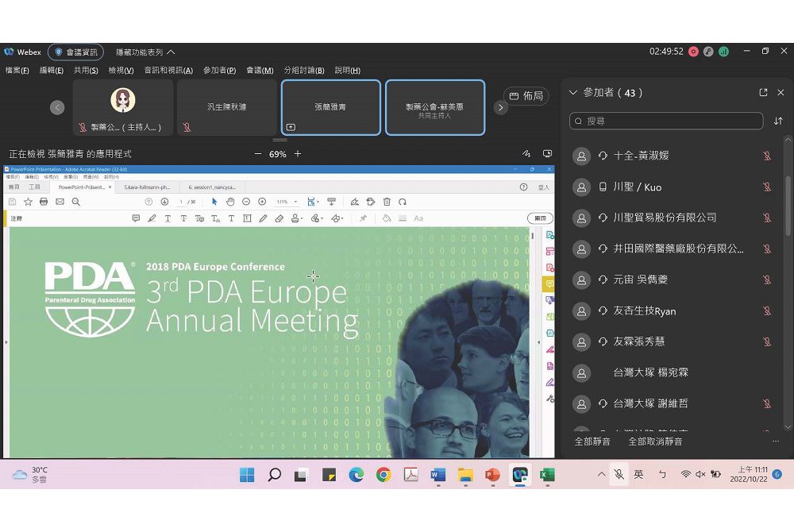
Task: Open the 檔案(F) menu in Webex
Action: 17,71
